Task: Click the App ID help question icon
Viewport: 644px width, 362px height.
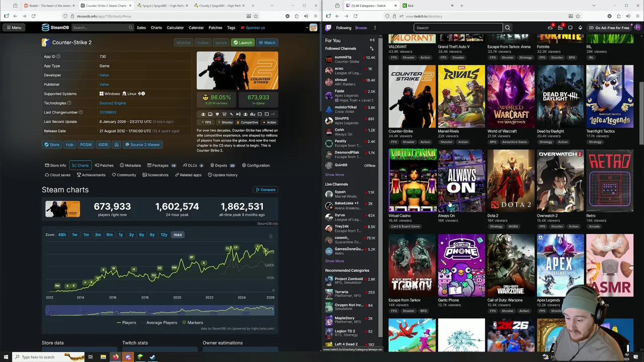Action: [x=58, y=57]
